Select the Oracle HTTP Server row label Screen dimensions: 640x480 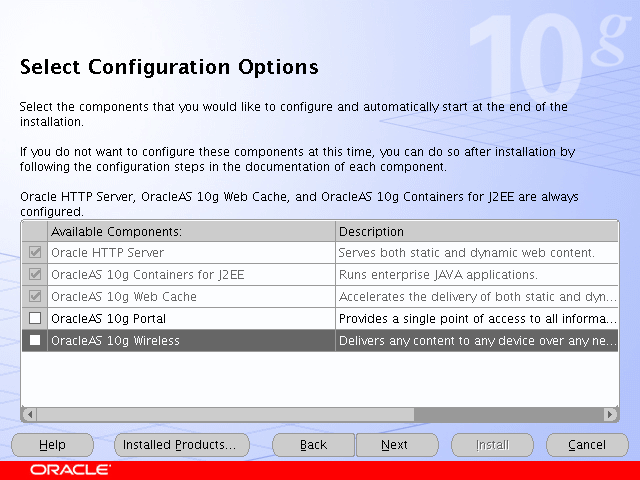point(107,253)
